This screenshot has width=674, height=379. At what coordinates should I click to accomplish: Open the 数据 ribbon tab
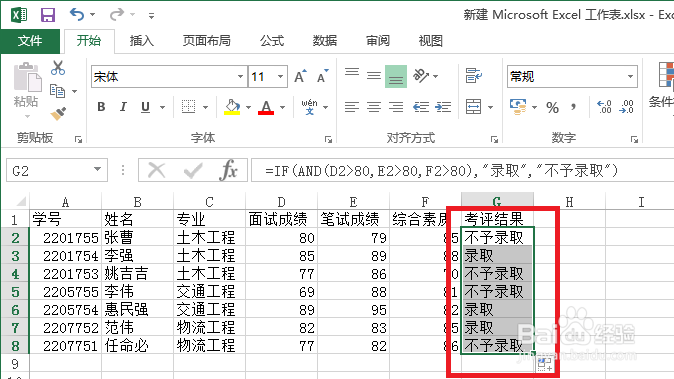(325, 41)
